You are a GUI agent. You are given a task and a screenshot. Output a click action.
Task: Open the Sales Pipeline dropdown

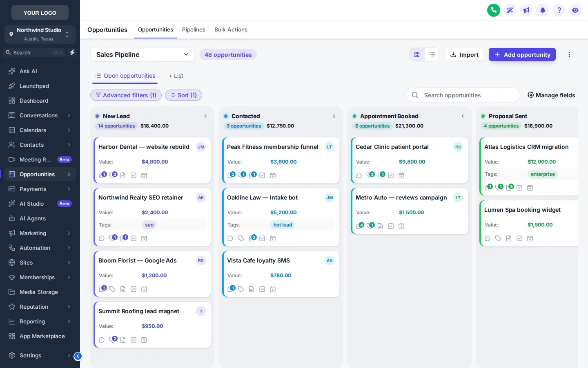coord(142,54)
